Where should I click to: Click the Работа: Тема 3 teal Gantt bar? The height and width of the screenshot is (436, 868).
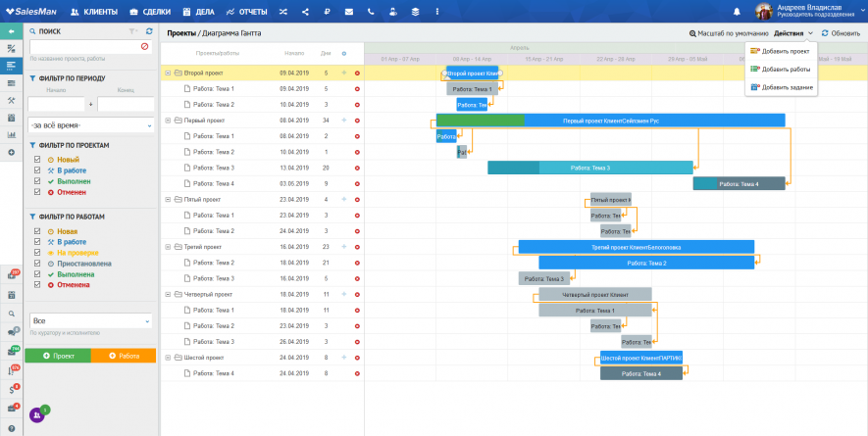pyautogui.click(x=588, y=168)
